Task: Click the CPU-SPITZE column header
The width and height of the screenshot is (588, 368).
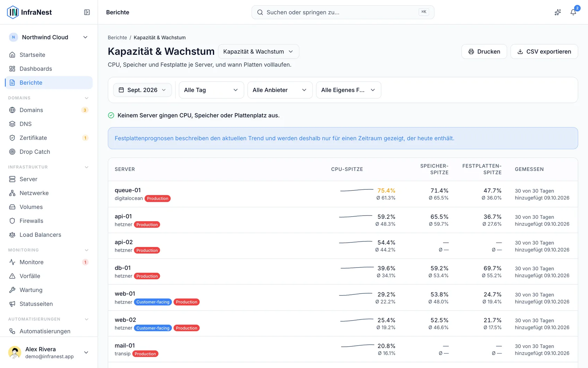Action: (x=347, y=169)
